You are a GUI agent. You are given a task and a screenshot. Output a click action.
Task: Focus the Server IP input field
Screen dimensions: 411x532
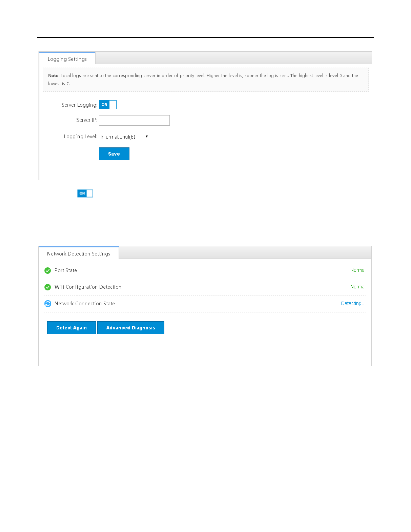tap(134, 120)
